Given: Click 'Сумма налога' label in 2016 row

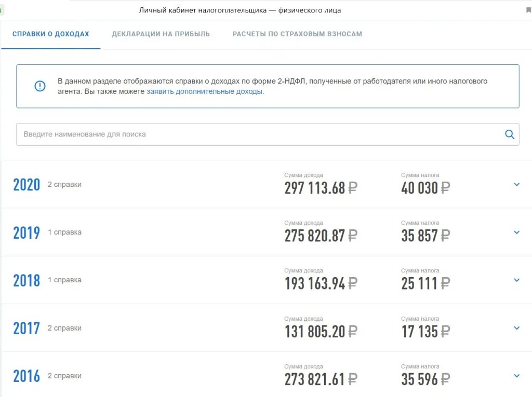Looking at the screenshot, I should point(420,366).
